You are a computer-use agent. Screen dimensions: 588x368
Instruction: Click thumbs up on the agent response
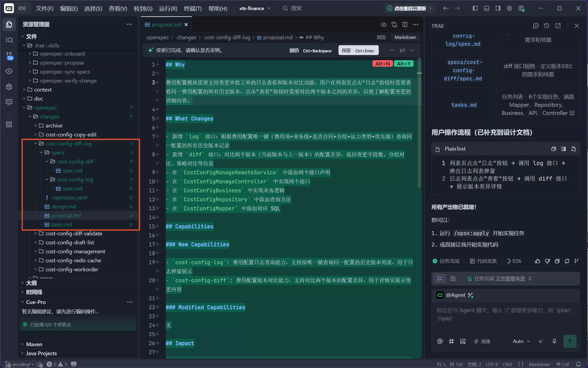point(537,261)
